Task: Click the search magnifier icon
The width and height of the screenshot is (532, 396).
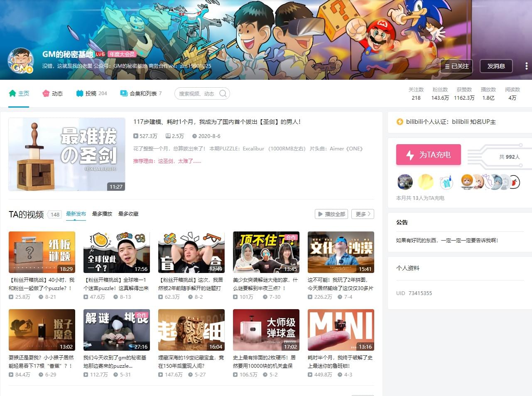Action: pyautogui.click(x=223, y=93)
